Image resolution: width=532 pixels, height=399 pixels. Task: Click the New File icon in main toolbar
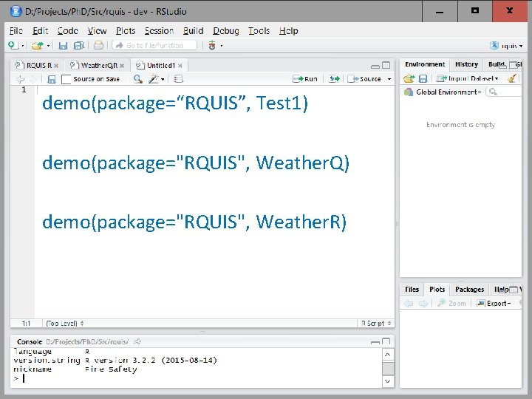pos(13,45)
